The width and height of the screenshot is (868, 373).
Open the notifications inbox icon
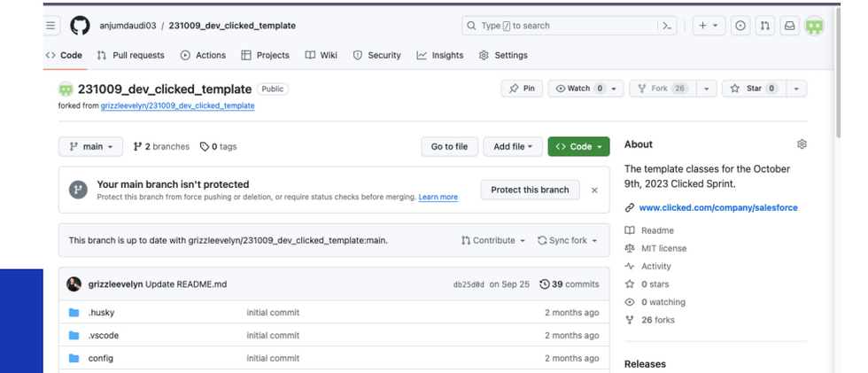pos(789,26)
